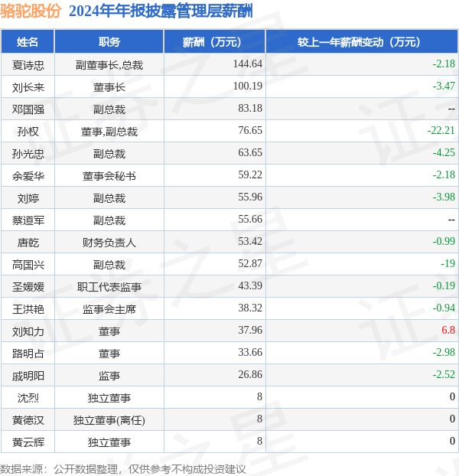Click the salary value 43.39
The width and height of the screenshot is (459, 476).
pyautogui.click(x=250, y=285)
